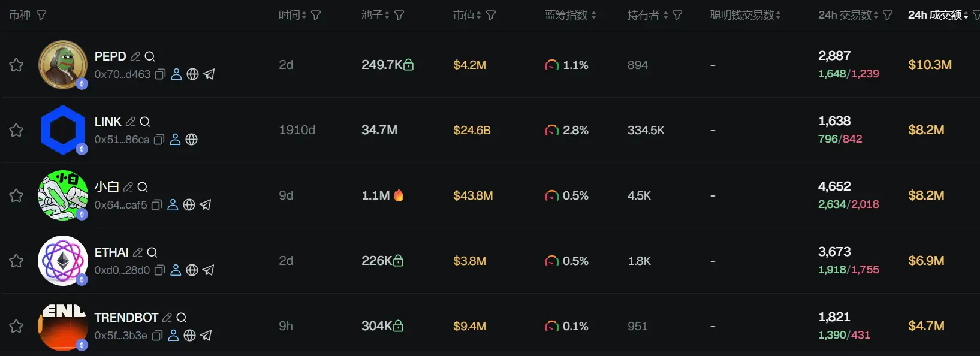Open the ETHAI Telegram channel icon
The height and width of the screenshot is (356, 980).
[x=208, y=270]
